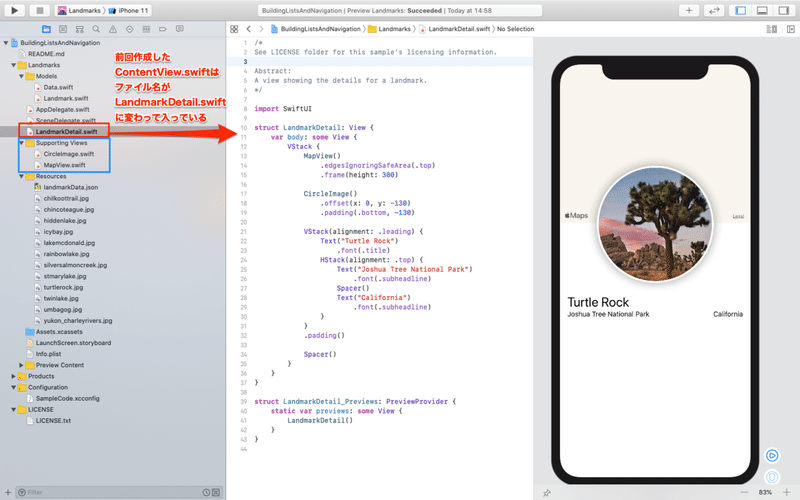800x500 pixels.
Task: Open the Report navigator
Action: tap(180, 29)
